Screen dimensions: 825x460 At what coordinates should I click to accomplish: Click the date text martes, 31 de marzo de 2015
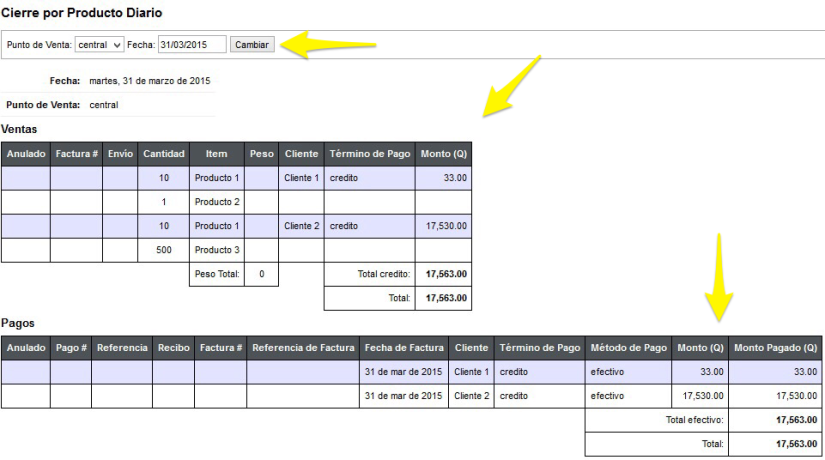(149, 81)
